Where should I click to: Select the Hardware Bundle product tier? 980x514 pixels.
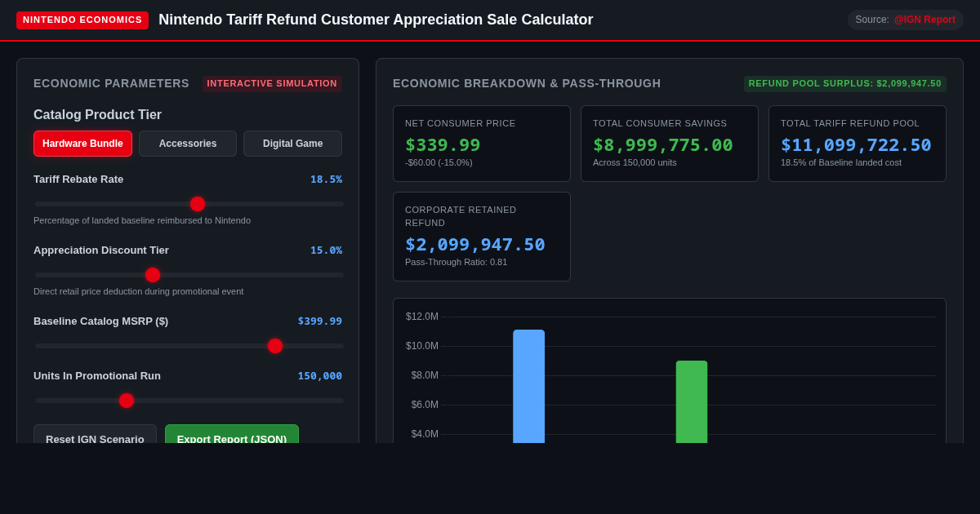[82, 144]
